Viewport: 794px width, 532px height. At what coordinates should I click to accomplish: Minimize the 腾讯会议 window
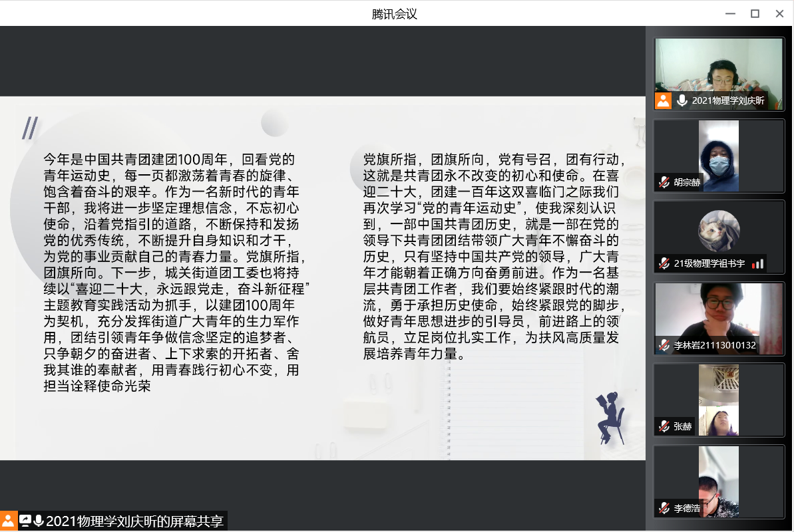(730, 13)
